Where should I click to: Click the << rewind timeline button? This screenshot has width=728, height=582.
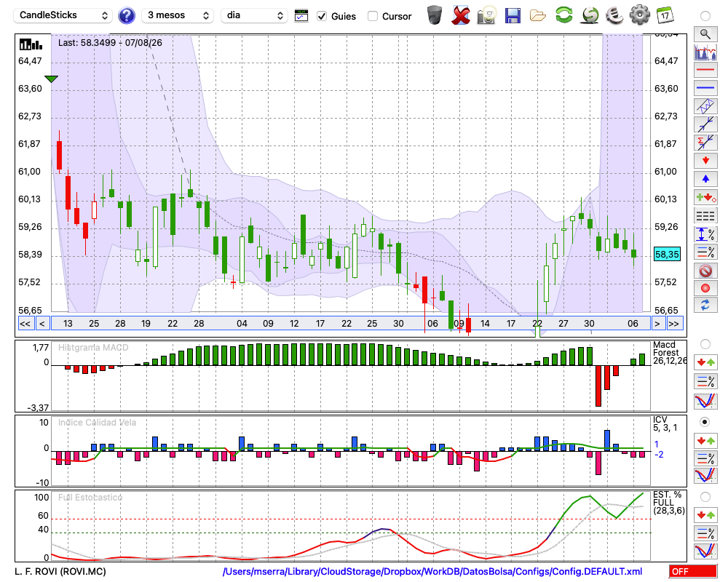[25, 324]
